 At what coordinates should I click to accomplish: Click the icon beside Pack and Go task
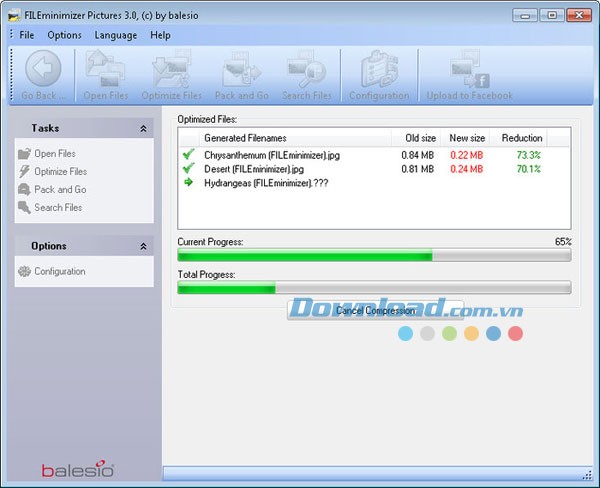(x=24, y=189)
